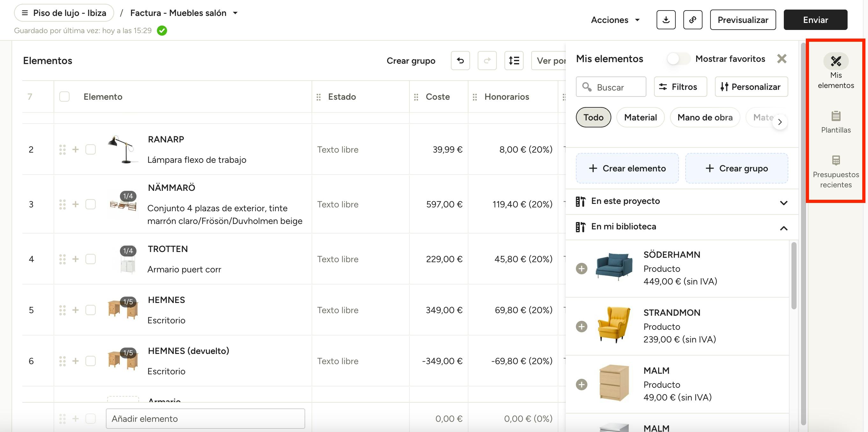Viewport: 868px width, 432px height.
Task: Tick the checkbox for RANARP row
Action: [x=90, y=149]
